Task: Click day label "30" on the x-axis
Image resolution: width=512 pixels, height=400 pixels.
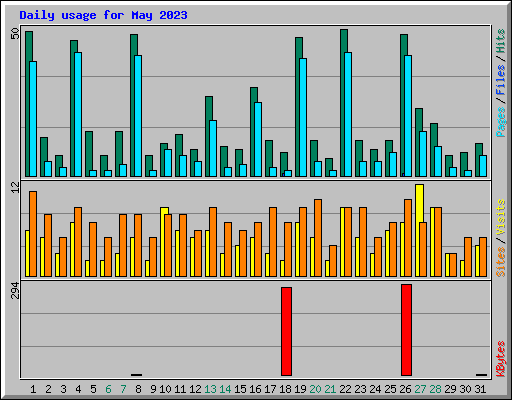Action: click(465, 389)
